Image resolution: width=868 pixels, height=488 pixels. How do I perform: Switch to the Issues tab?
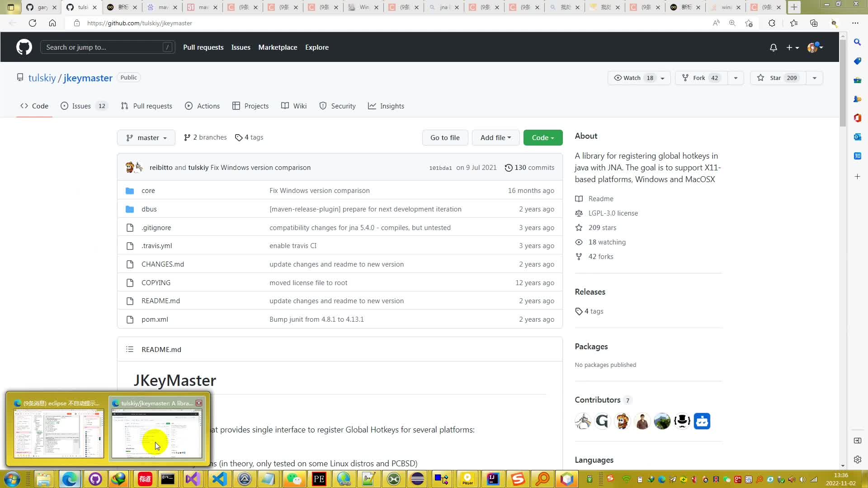coord(82,106)
